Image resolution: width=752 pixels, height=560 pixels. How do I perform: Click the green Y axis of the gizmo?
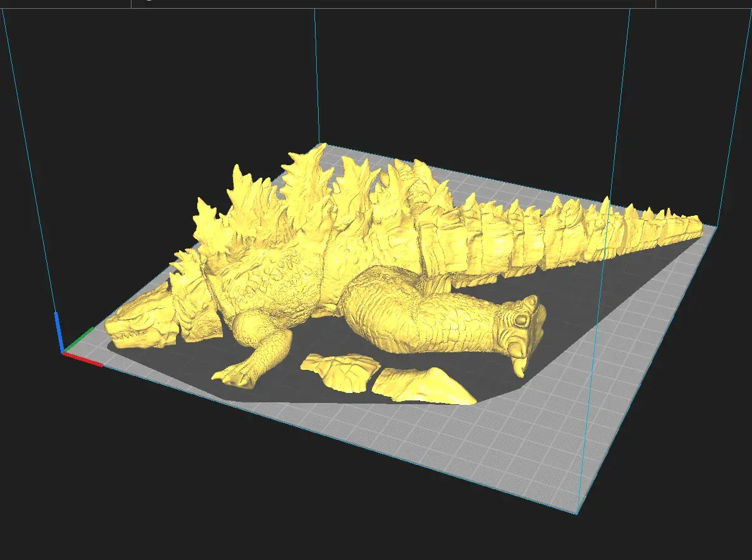tap(78, 339)
